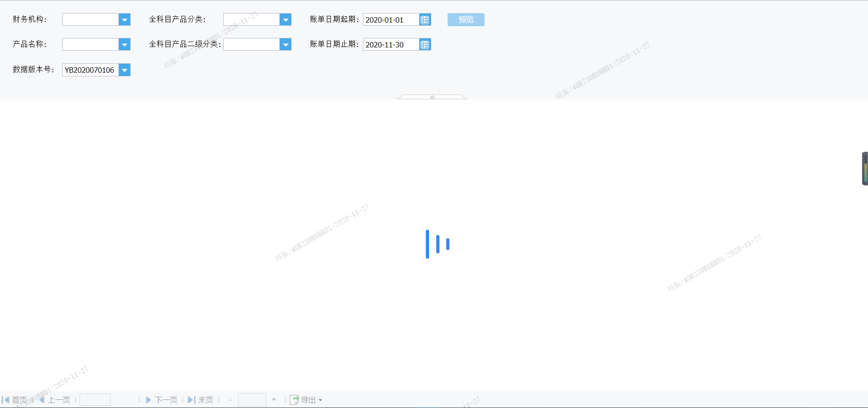Image resolution: width=868 pixels, height=408 pixels.
Task: Open the 全科目产品分类 dropdown arrow
Action: pyautogui.click(x=285, y=19)
